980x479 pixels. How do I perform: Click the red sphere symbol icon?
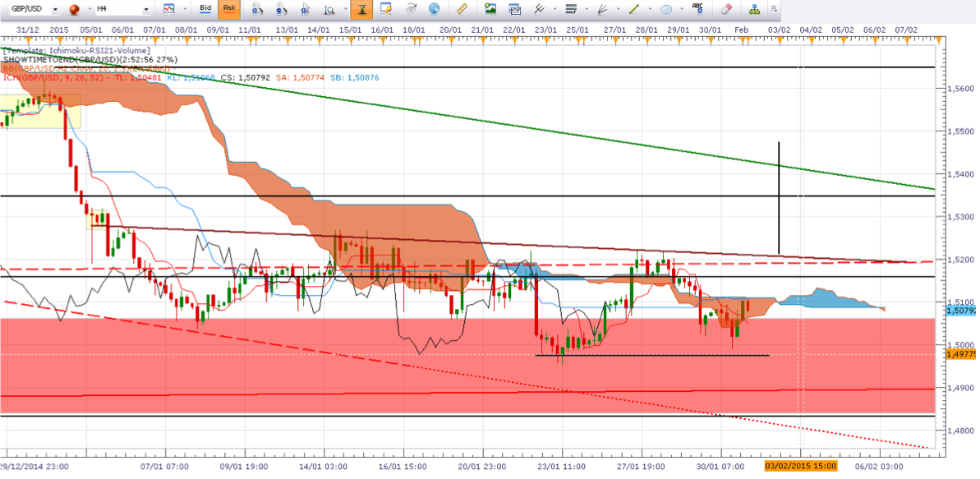74,9
